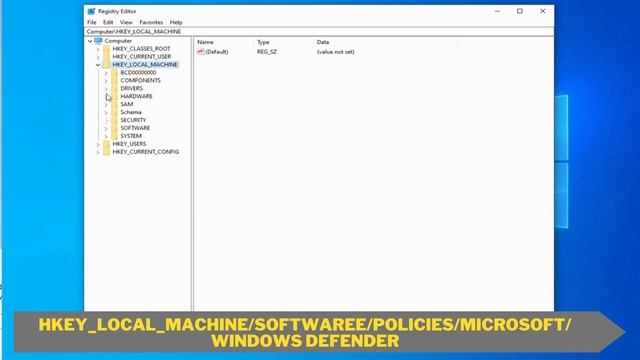Viewport: 640px width, 360px height.
Task: Expand the SAM chevron
Action: [x=106, y=104]
